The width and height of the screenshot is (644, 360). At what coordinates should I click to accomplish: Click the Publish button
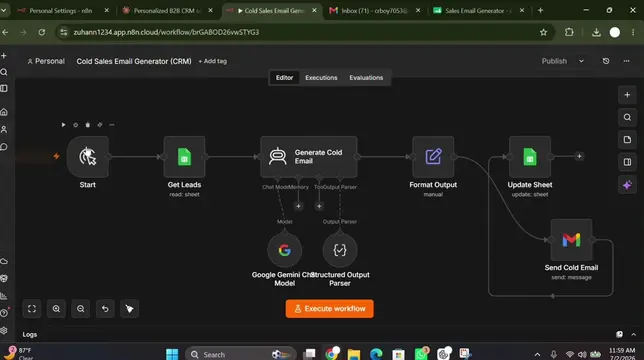point(554,61)
